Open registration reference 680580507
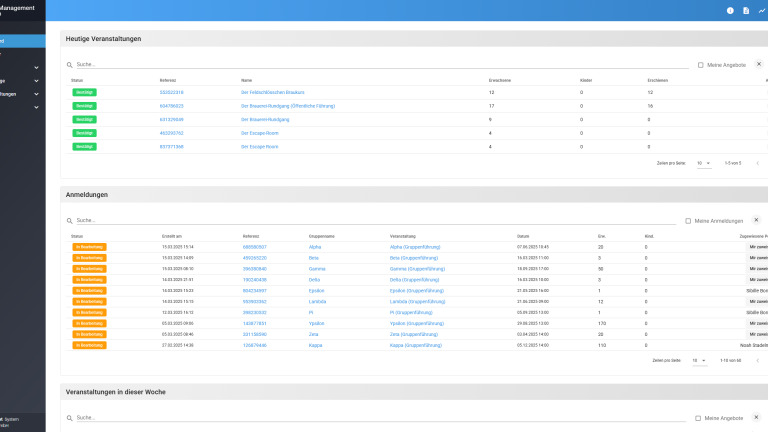The image size is (768, 432). point(254,246)
